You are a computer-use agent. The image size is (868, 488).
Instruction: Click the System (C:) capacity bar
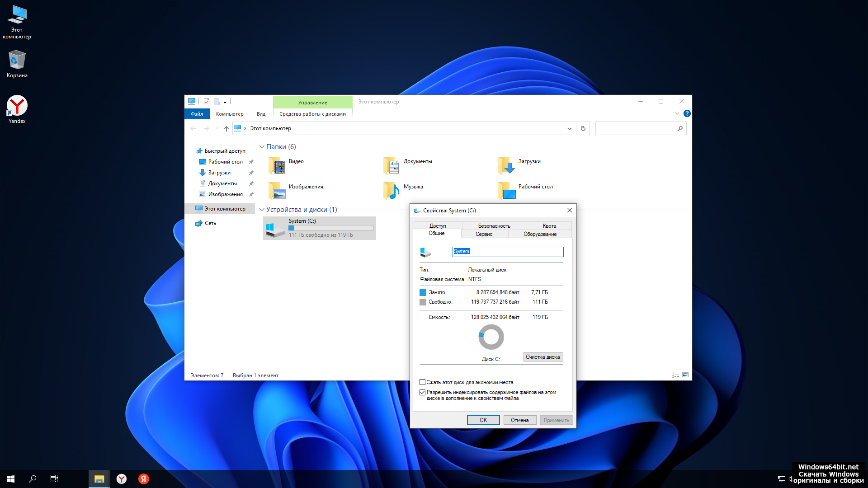[331, 228]
